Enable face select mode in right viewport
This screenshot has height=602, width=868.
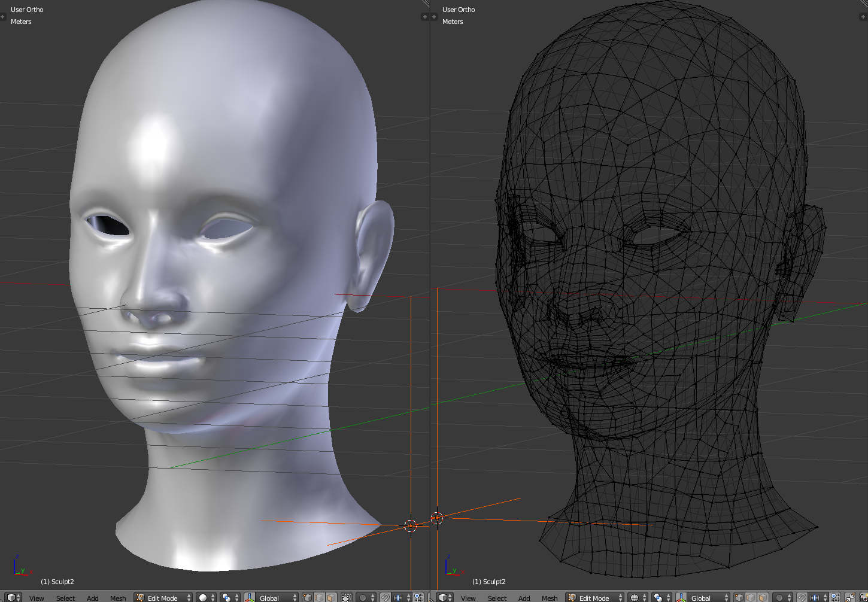(763, 597)
